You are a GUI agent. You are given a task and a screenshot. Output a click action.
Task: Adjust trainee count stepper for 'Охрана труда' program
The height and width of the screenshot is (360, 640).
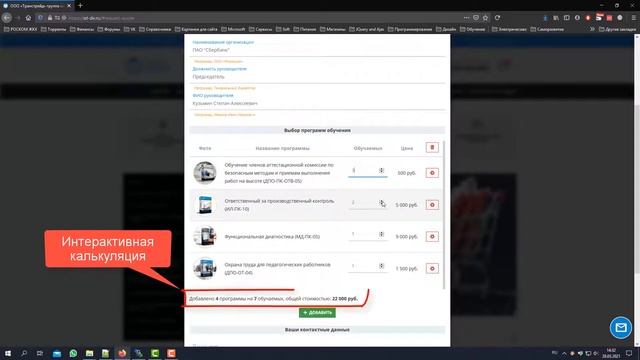(x=381, y=266)
